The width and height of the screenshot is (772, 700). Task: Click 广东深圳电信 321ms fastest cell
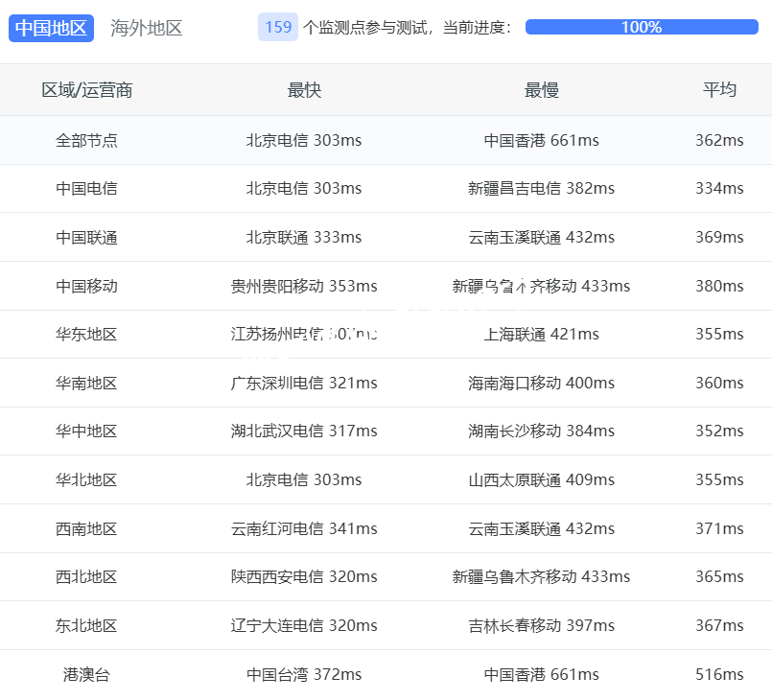click(304, 383)
